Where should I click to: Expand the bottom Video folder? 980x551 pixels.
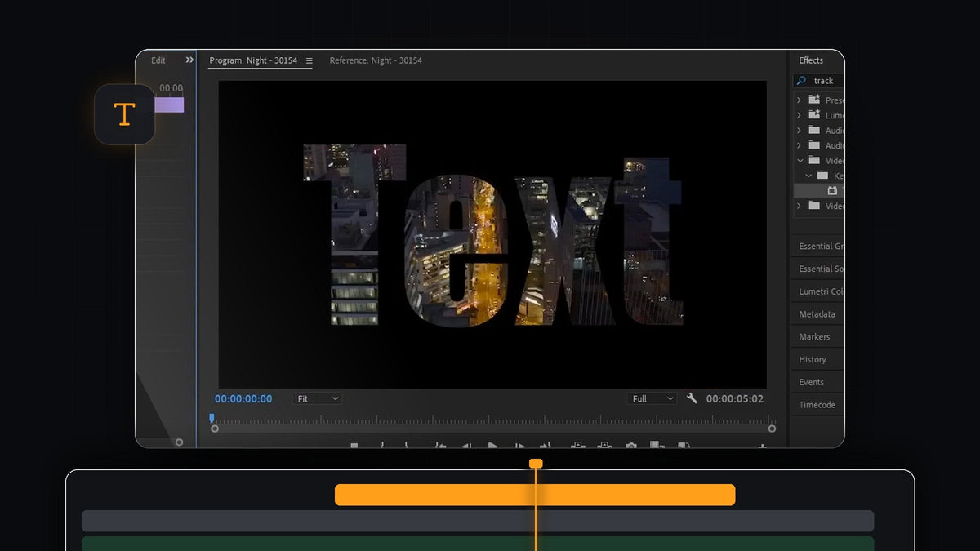pyautogui.click(x=799, y=206)
